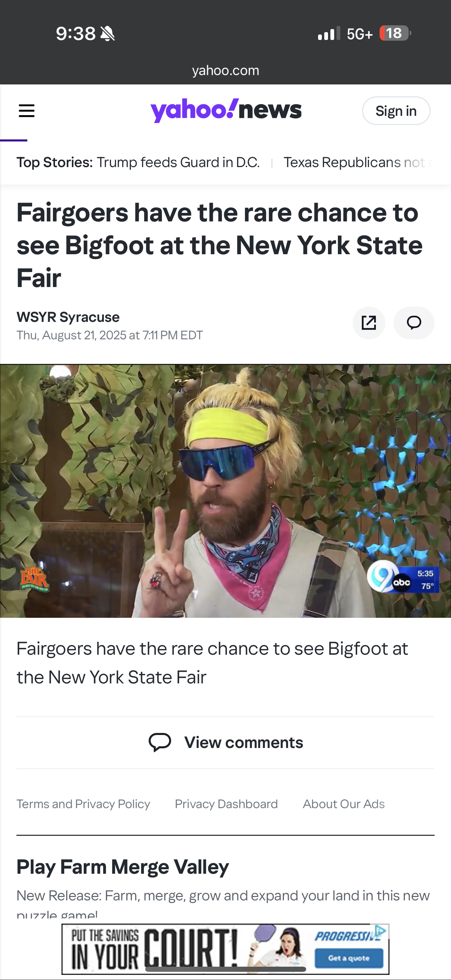Open About Our Ads link
Viewport: 451px width, 980px height.
344,804
